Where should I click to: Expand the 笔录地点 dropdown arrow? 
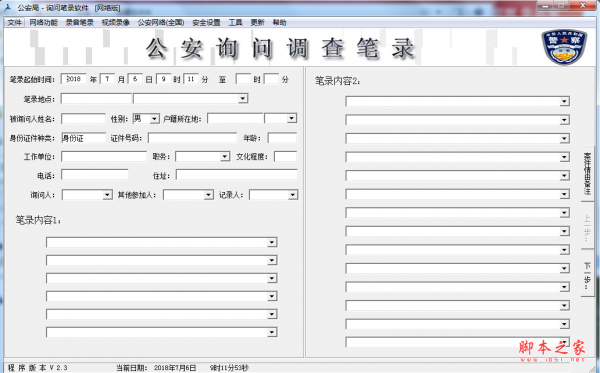243,99
